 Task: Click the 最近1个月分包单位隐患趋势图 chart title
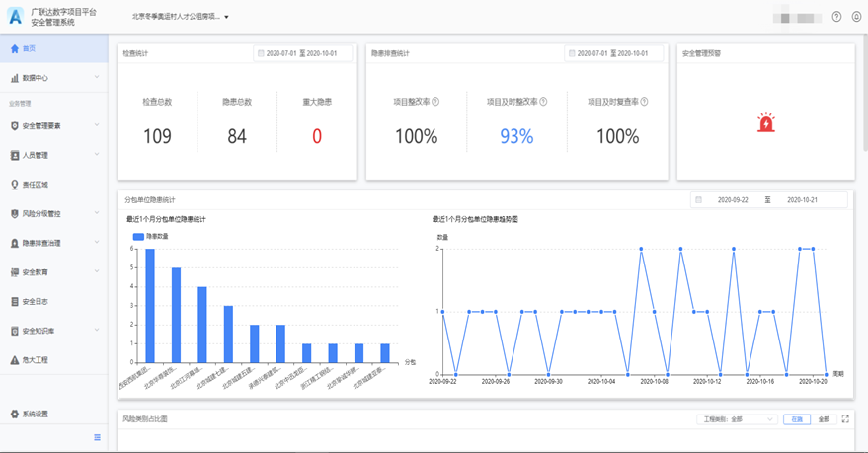[x=475, y=219]
